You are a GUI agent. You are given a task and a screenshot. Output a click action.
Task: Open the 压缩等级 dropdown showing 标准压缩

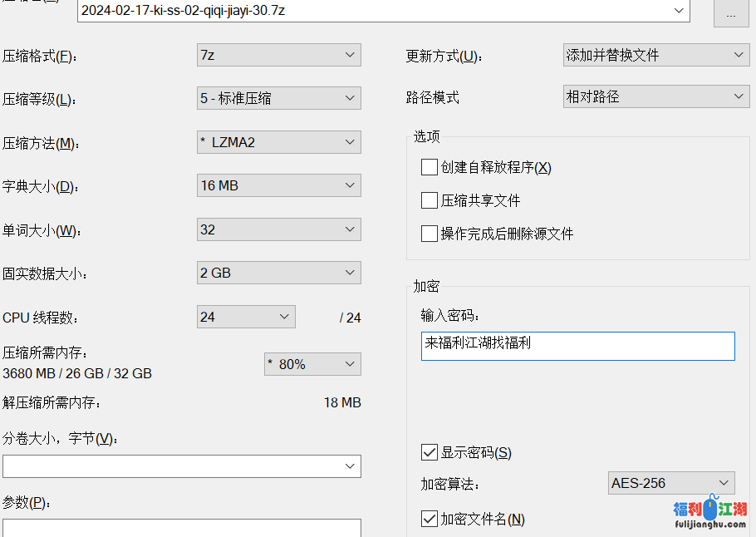tap(278, 98)
